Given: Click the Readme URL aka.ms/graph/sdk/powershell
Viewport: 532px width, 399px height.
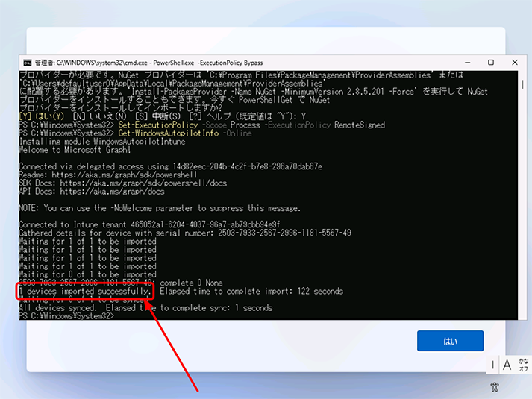Looking at the screenshot, I should [124, 175].
